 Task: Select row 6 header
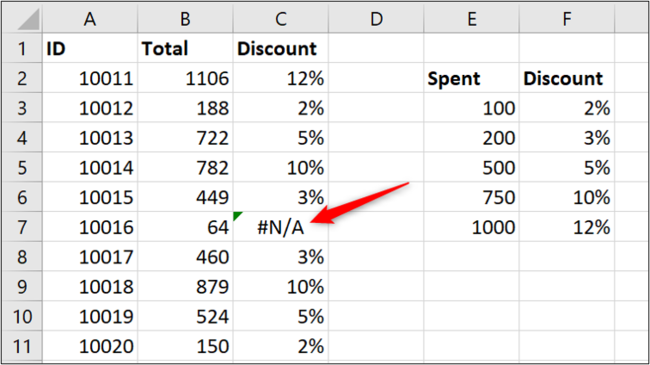(x=22, y=197)
